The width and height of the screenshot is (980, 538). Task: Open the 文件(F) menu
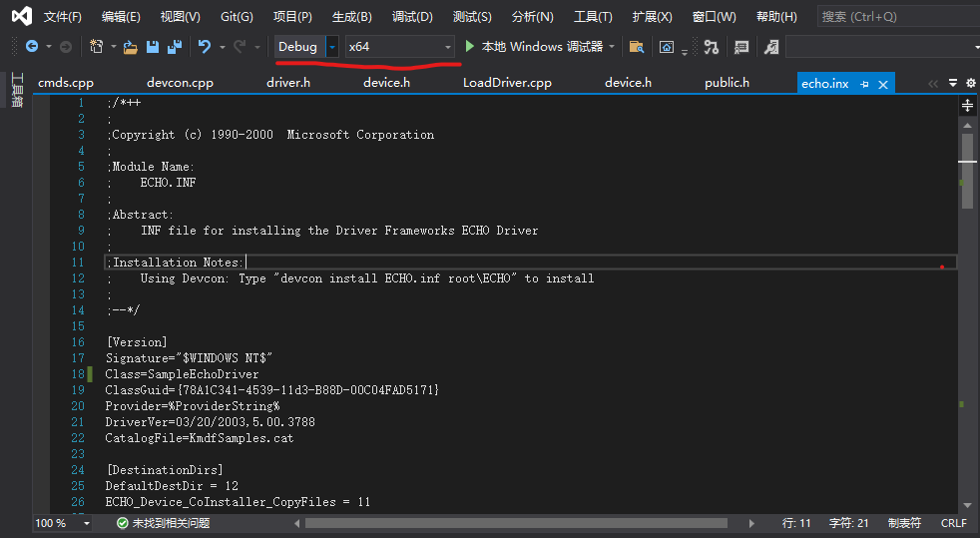tap(63, 17)
